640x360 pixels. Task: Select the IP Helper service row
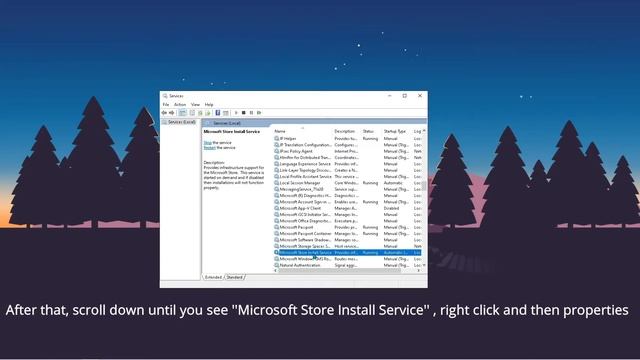(x=347, y=138)
